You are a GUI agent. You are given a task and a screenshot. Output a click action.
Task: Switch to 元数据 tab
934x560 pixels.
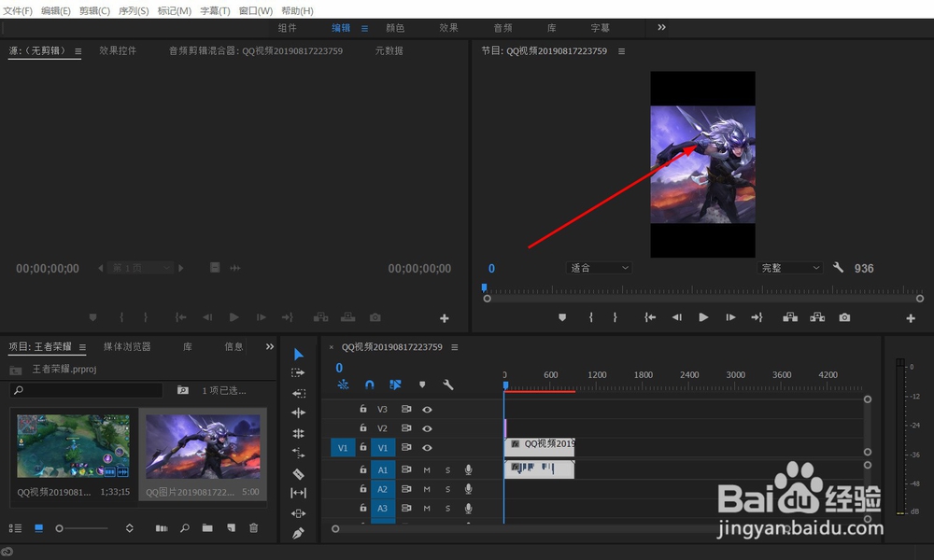pos(389,50)
